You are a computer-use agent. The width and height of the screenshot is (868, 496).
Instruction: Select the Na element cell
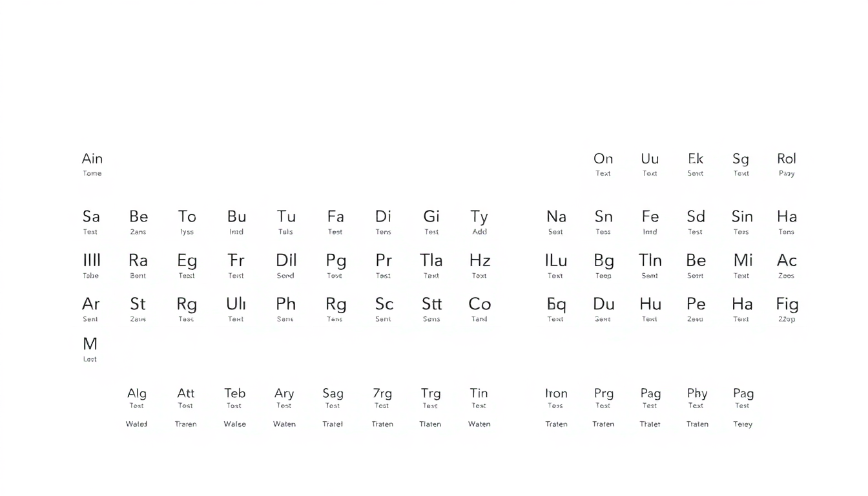click(555, 222)
